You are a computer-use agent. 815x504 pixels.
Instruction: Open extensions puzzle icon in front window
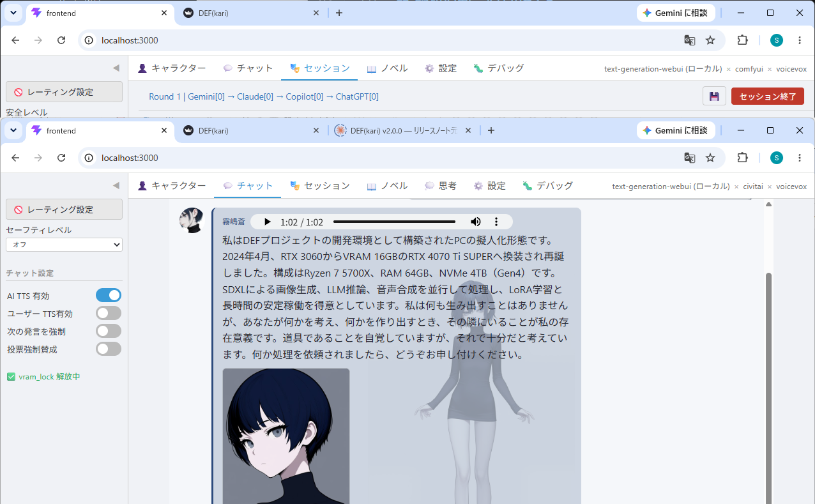(x=742, y=158)
